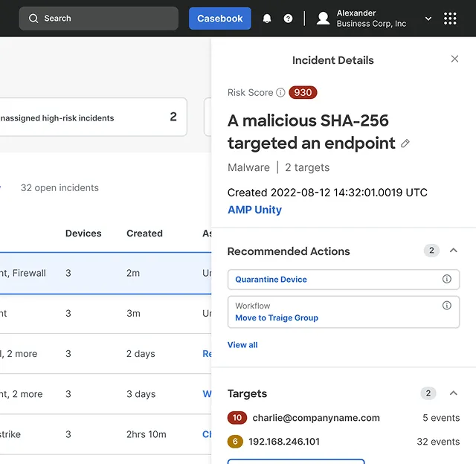
Task: Click the 32 open incidents label
Action: pyautogui.click(x=59, y=188)
